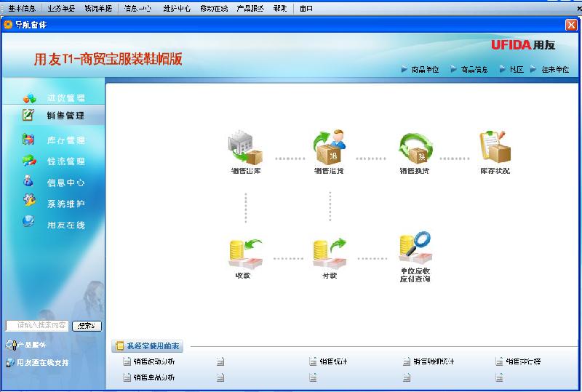The image size is (582, 392).
Task: Click the 用友通在线支持 link text
Action: pyautogui.click(x=43, y=363)
